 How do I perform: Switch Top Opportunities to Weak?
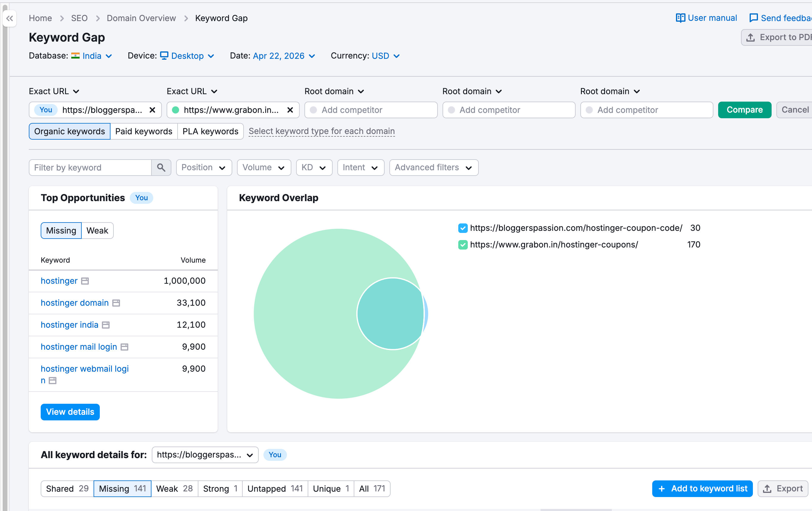click(x=97, y=230)
